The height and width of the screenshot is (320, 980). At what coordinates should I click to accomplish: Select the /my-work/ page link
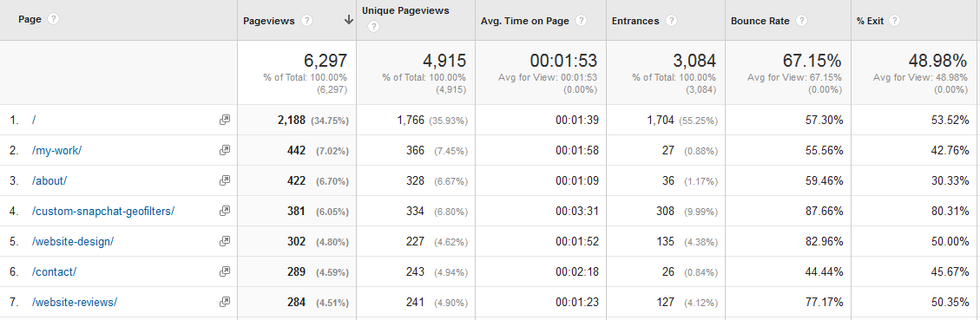click(x=57, y=151)
